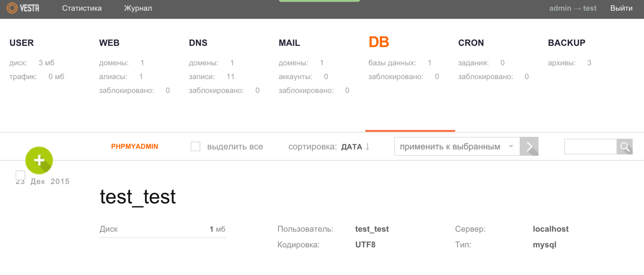Click the Выйти logout link

(621, 8)
